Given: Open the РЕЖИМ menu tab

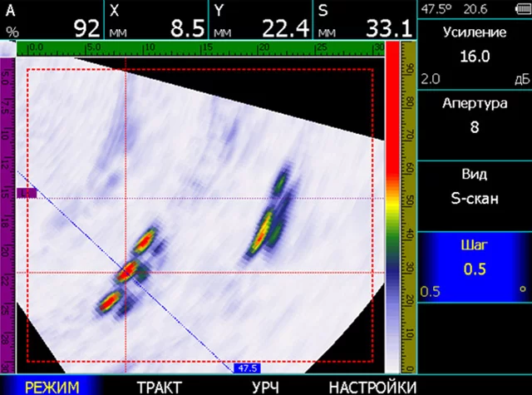Looking at the screenshot, I should point(52,387).
